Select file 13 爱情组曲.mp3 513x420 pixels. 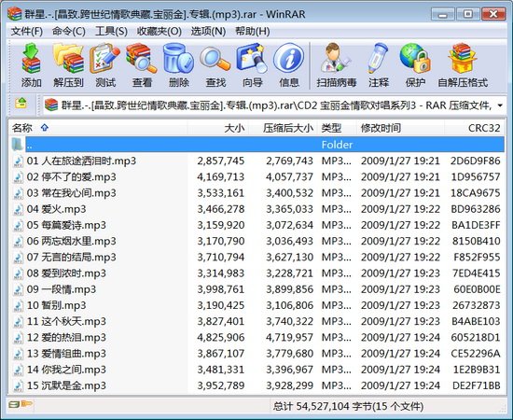pyautogui.click(x=257, y=354)
